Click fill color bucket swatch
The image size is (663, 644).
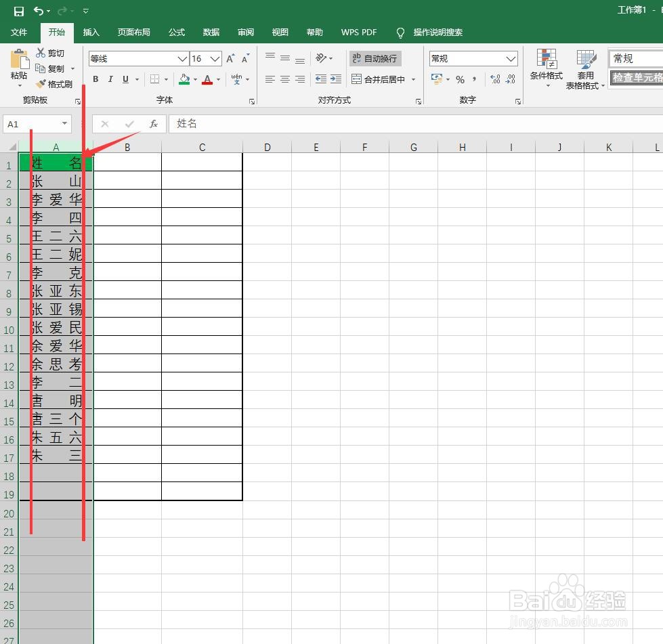[x=184, y=79]
